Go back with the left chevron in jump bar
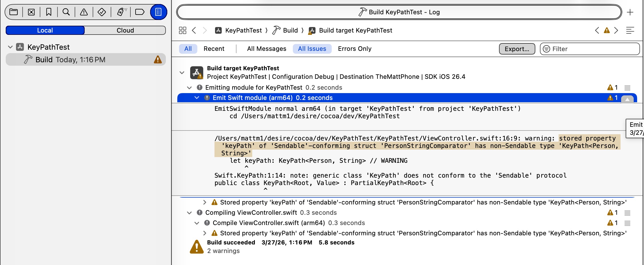Viewport: 644px width, 265px height. (x=194, y=30)
